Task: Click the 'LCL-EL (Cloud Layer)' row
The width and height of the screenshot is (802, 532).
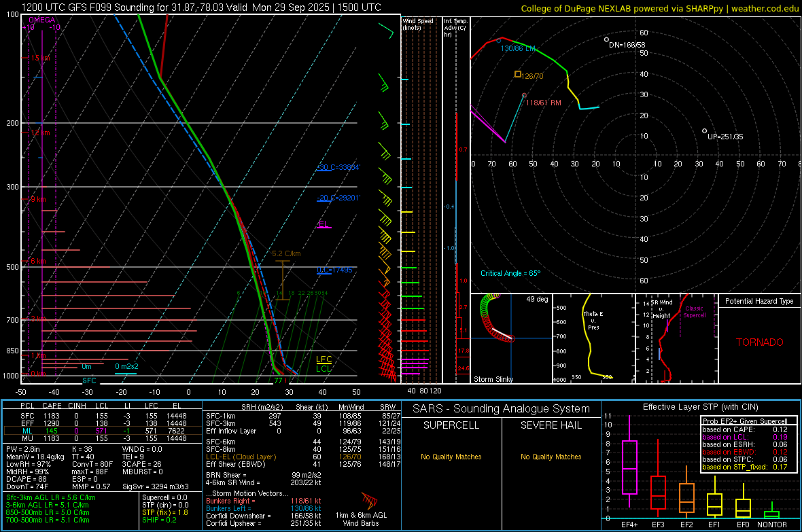Action: tap(303, 457)
